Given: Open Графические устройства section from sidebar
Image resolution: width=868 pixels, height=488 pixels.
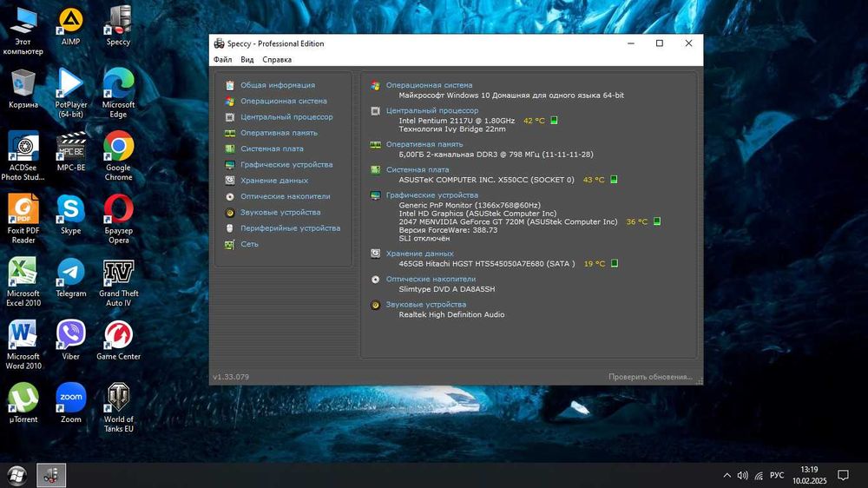Looking at the screenshot, I should pyautogui.click(x=286, y=164).
